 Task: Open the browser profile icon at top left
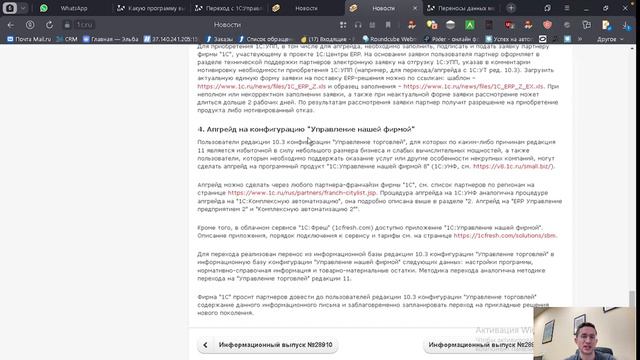tap(10, 8)
